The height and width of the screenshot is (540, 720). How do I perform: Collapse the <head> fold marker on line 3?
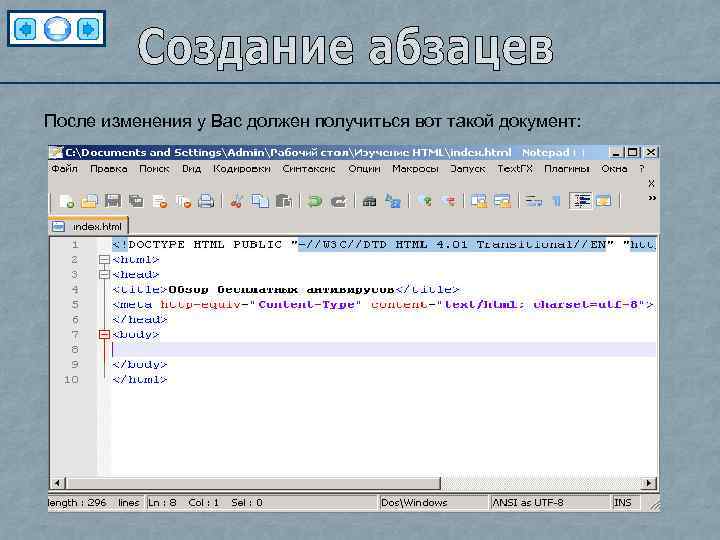coord(104,275)
